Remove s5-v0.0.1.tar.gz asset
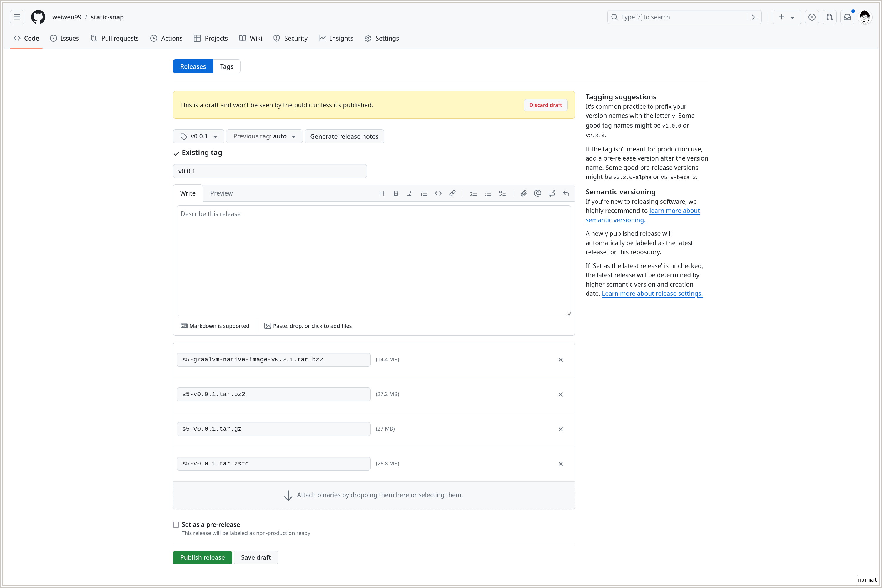Screen dimensions: 882x588 pos(561,429)
